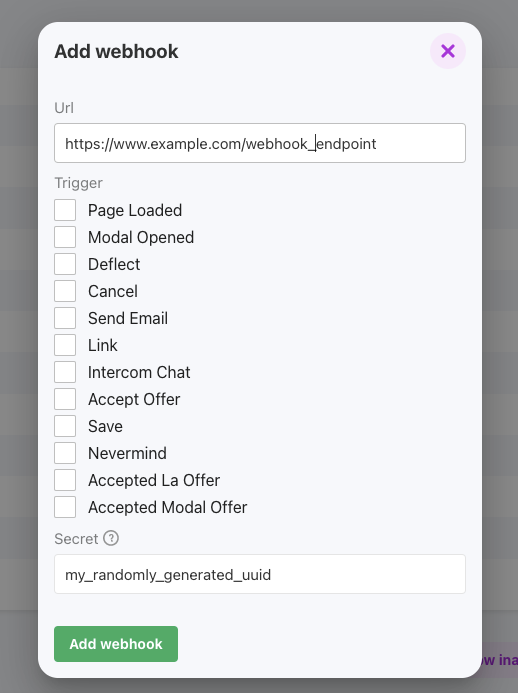The height and width of the screenshot is (693, 518).
Task: Select the Cancel trigger checkbox
Action: pos(65,291)
